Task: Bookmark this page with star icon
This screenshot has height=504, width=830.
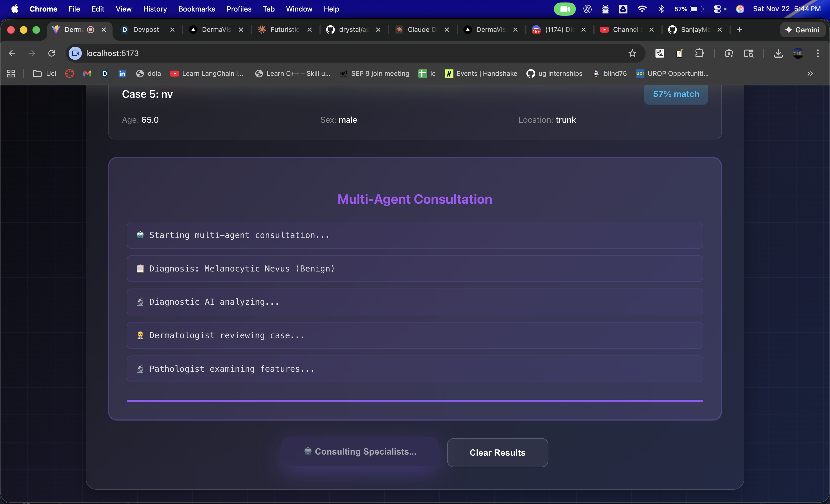Action: (x=632, y=53)
